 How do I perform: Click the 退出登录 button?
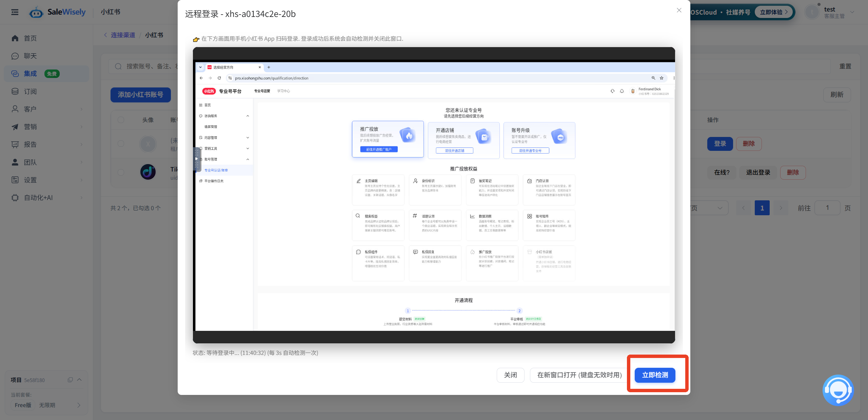758,172
